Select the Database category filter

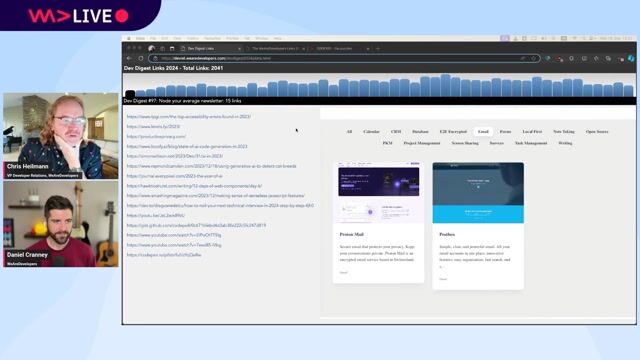[x=420, y=131]
